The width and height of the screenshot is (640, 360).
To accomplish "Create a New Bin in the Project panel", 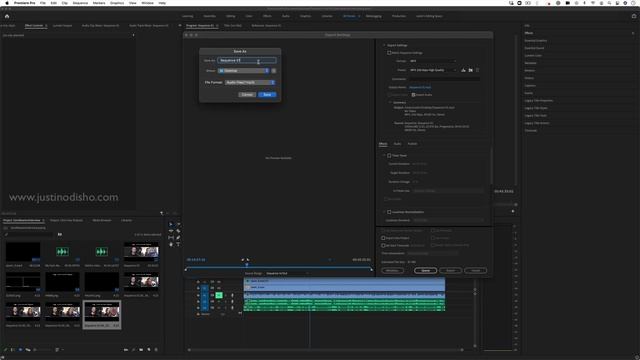I will tap(141, 350).
